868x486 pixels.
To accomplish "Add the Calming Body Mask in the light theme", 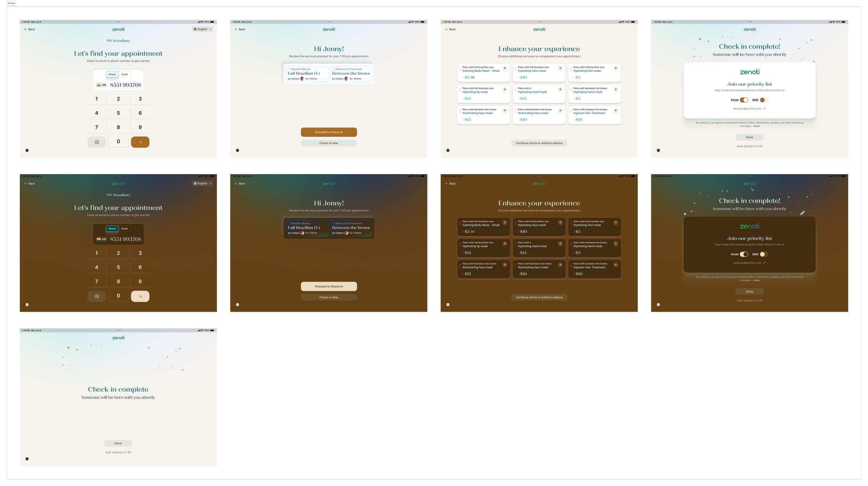I will tap(504, 68).
